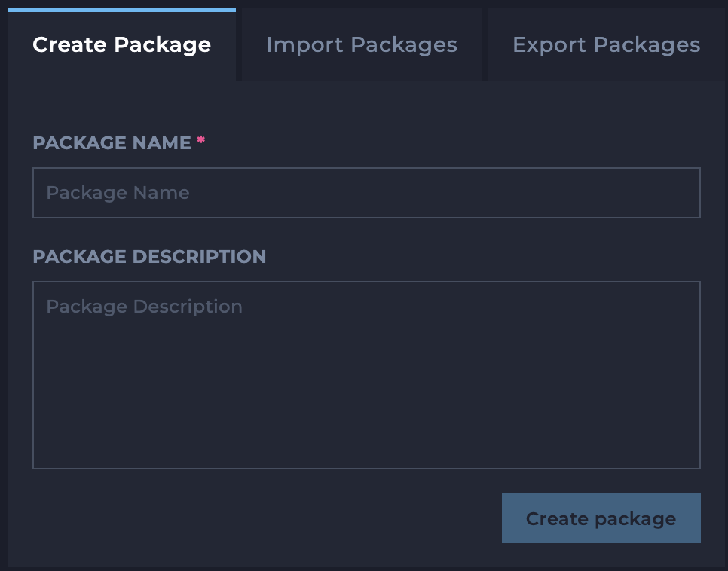This screenshot has width=728, height=571.
Task: Focus the Package Description text area
Action: coord(366,374)
